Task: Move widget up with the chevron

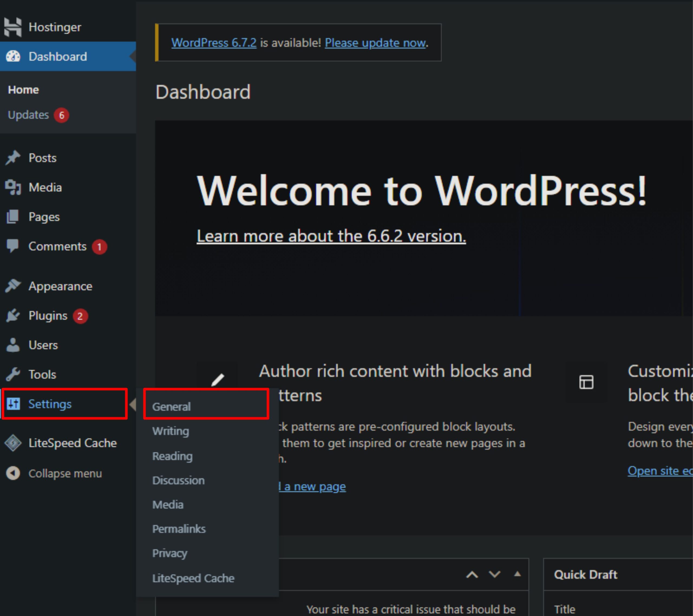Action: tap(472, 574)
